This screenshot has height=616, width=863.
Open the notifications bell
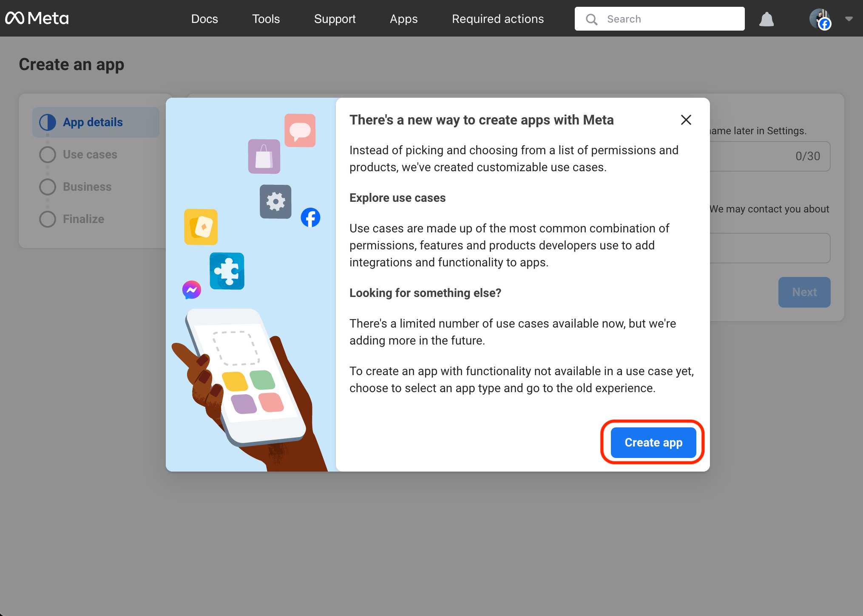coord(766,19)
